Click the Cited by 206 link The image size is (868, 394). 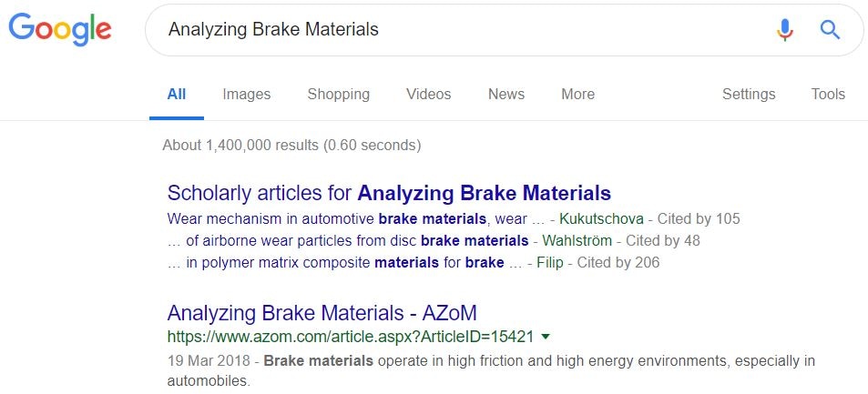tap(618, 262)
